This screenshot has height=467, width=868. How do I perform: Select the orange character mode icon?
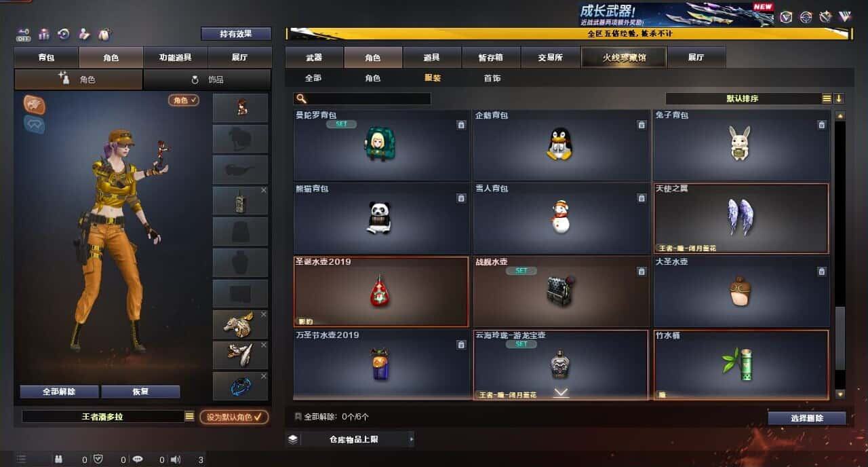[x=35, y=104]
